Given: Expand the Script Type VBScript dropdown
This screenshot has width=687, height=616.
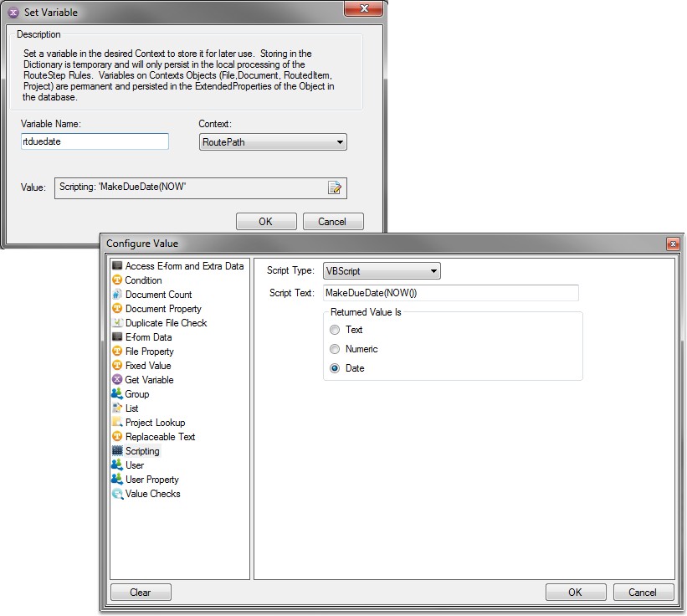Looking at the screenshot, I should coord(382,271).
